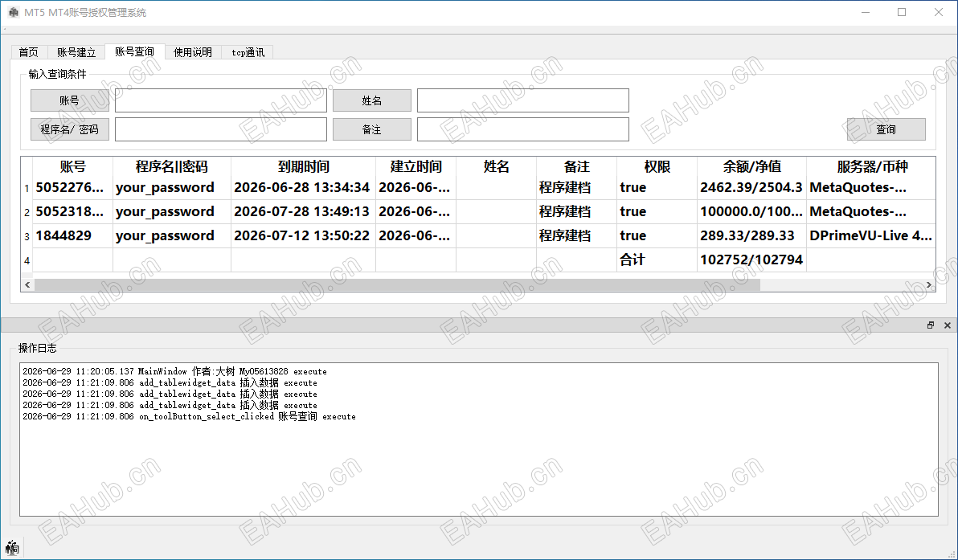Select the 账号查询 tab
This screenshot has width=958, height=560.
tap(134, 51)
